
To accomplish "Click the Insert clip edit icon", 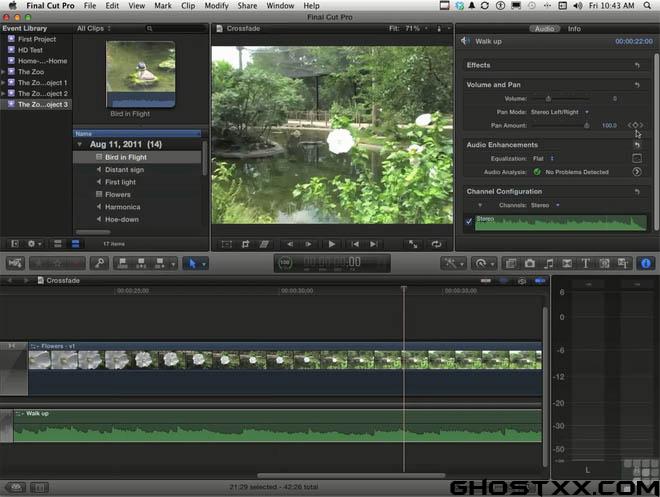I will [x=141, y=263].
